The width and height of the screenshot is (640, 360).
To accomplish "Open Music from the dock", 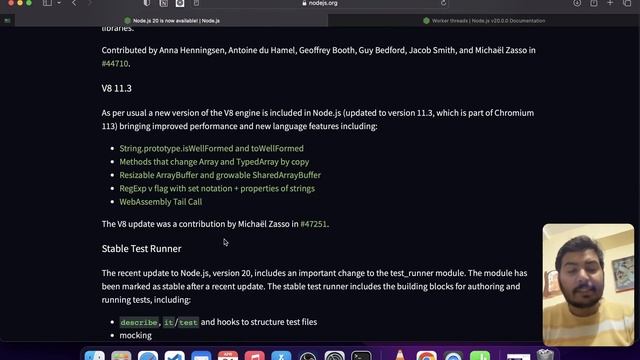I will click(x=255, y=356).
